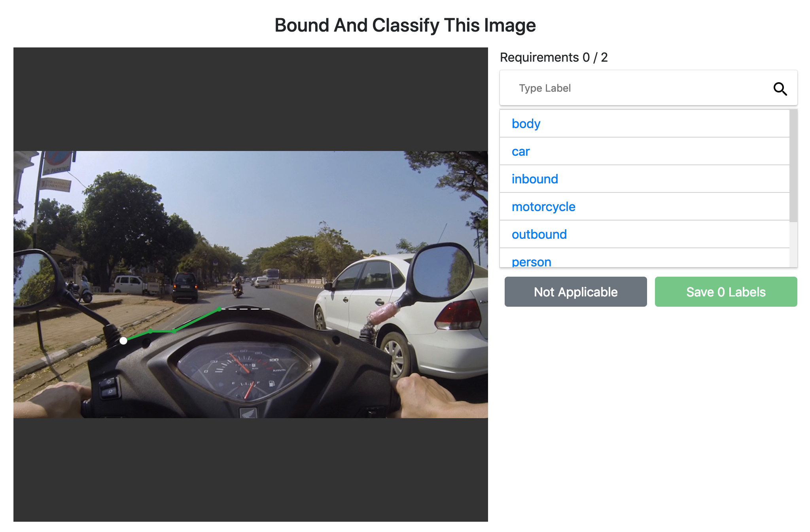The image size is (810, 532).
Task: Click the right side mirror in the image
Action: (440, 273)
